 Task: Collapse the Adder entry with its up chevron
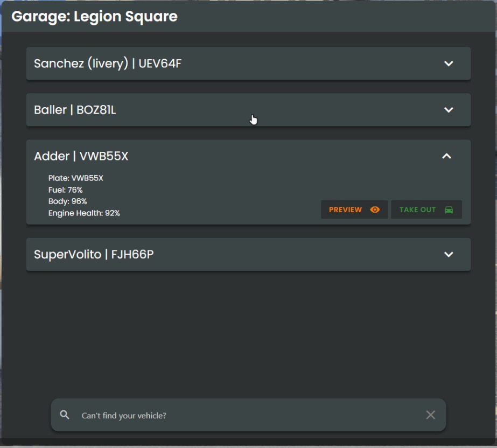[x=446, y=156]
